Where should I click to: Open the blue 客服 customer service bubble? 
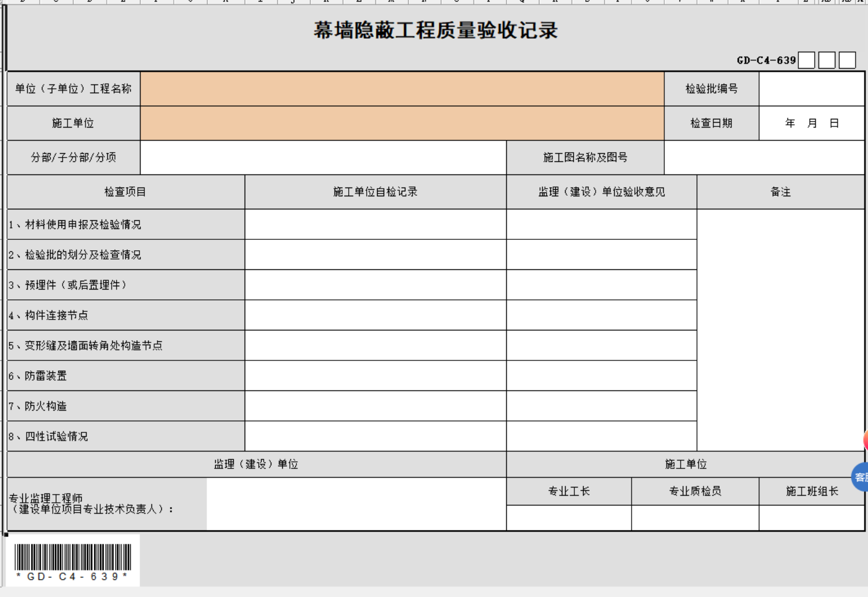(860, 477)
